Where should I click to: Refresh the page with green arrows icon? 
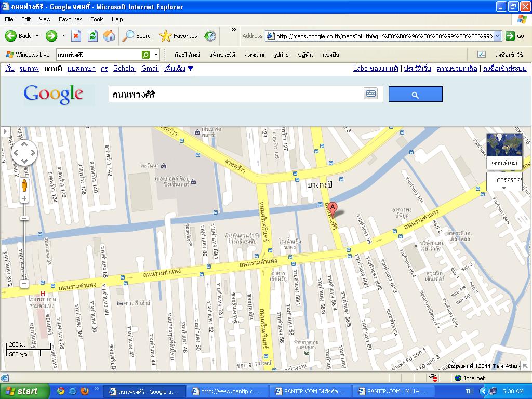(92, 36)
